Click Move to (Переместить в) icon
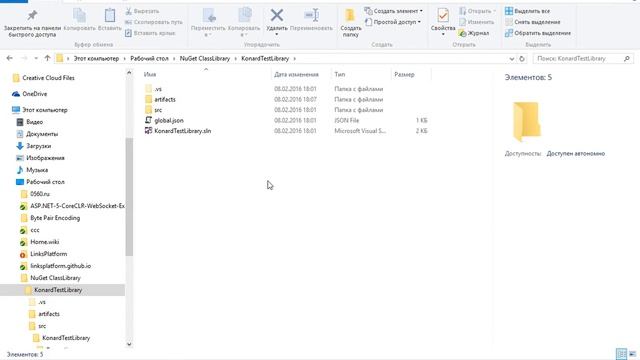This screenshot has height=360, width=640. click(x=209, y=16)
